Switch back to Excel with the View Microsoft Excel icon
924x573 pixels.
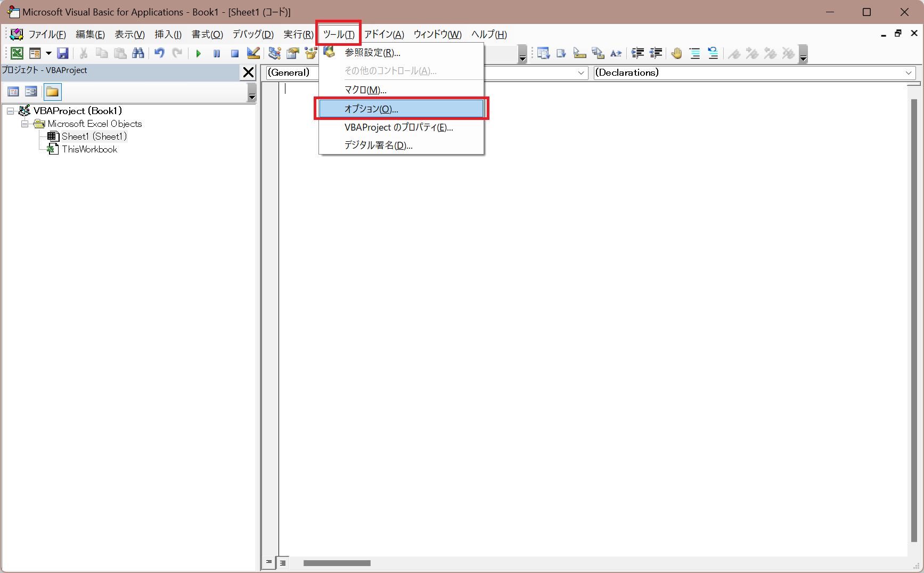point(17,53)
